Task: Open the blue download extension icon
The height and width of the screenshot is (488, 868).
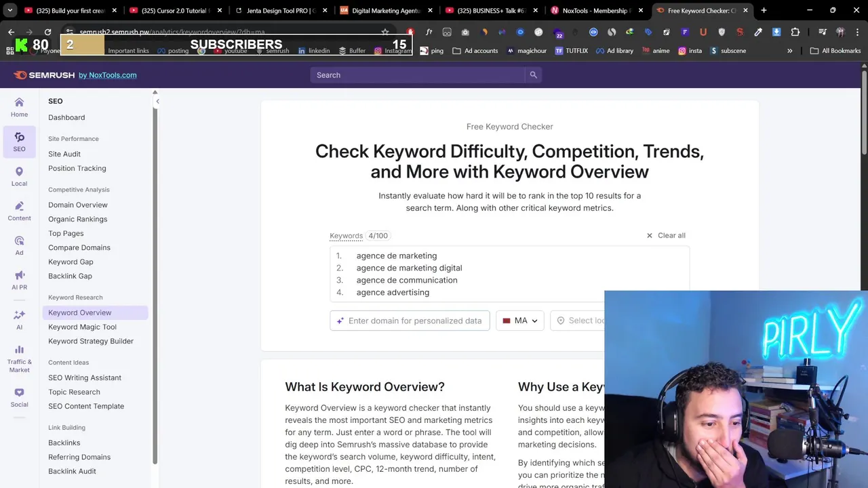Action: click(x=776, y=32)
